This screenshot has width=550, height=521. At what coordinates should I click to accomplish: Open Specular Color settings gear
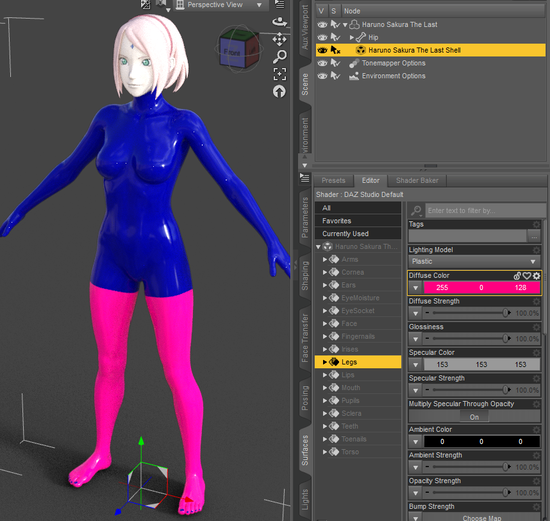tap(536, 353)
